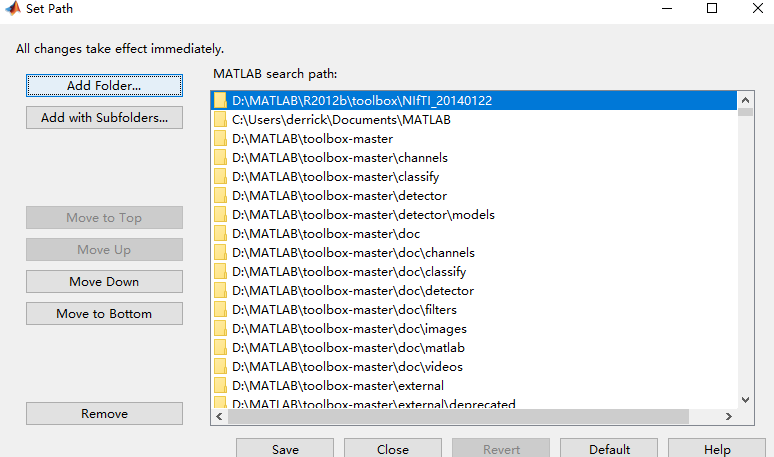Click folder icon next to detector\models

(220, 215)
